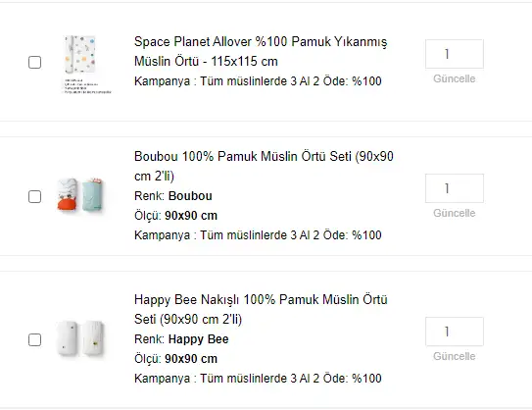Select the Happy Bee set checkbox

(x=34, y=339)
